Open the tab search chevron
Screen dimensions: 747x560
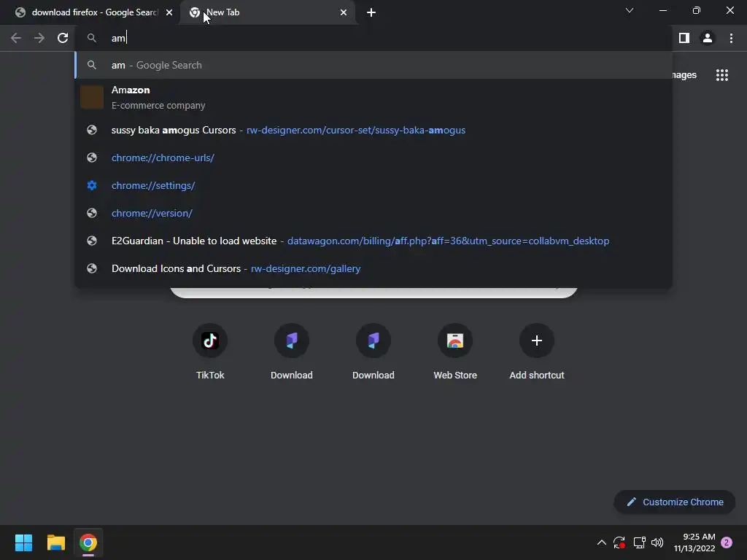[x=630, y=10]
